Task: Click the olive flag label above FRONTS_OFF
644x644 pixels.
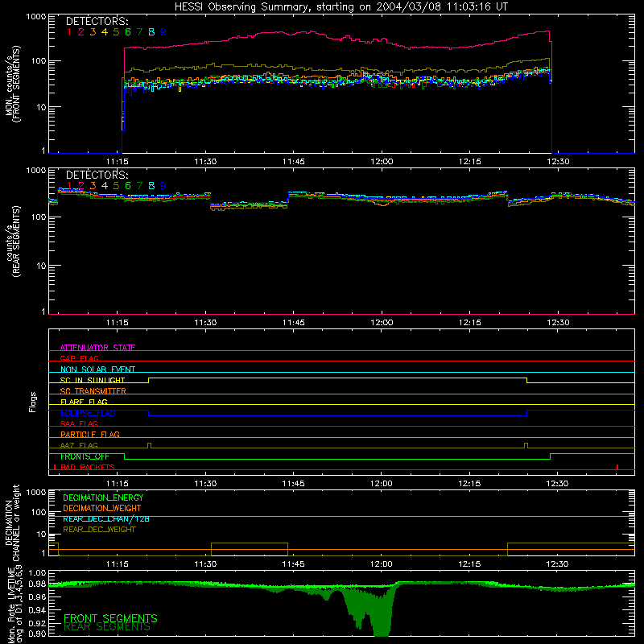Action: 79,445
